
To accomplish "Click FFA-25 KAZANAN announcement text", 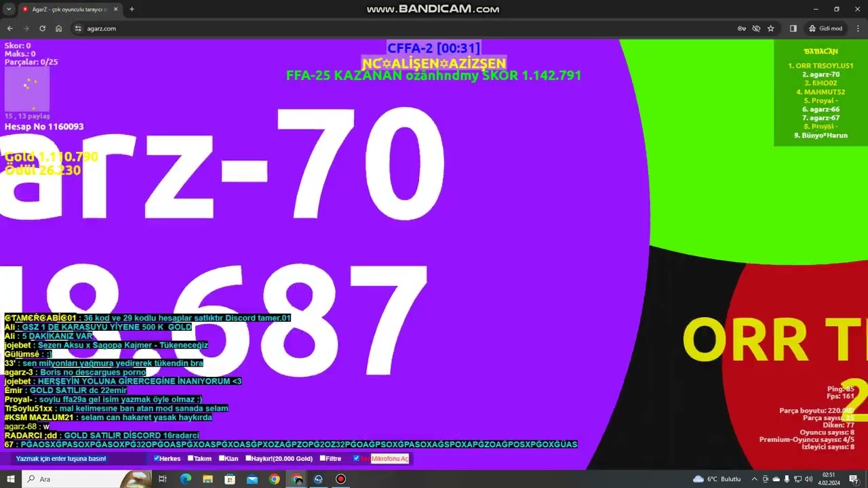I will pyautogui.click(x=433, y=75).
